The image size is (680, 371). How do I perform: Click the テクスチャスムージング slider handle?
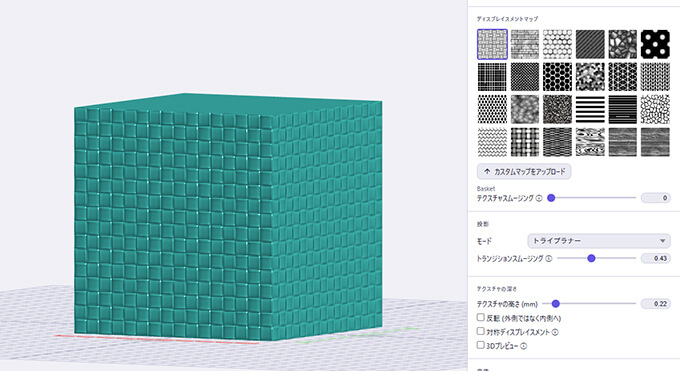point(551,198)
